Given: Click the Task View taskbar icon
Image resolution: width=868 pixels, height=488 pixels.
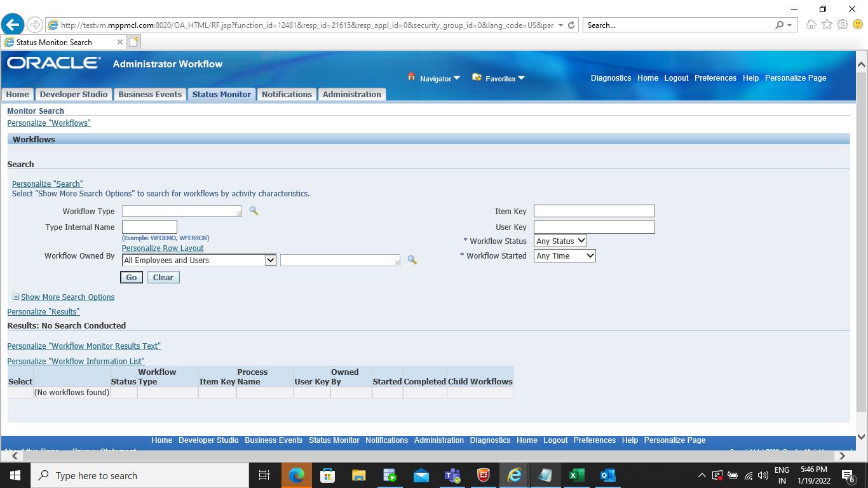Looking at the screenshot, I should click(264, 475).
